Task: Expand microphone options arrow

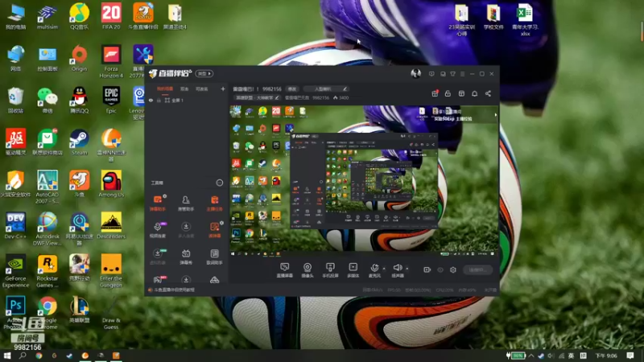Action: pyautogui.click(x=384, y=269)
